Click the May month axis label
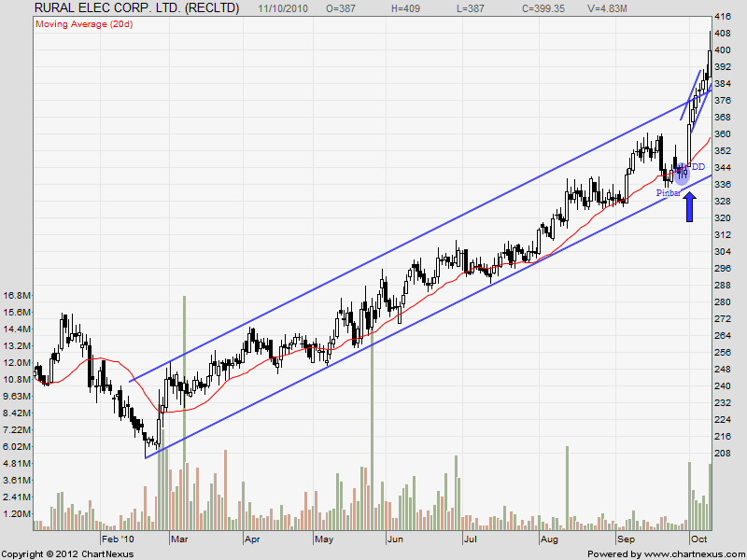 coord(324,539)
